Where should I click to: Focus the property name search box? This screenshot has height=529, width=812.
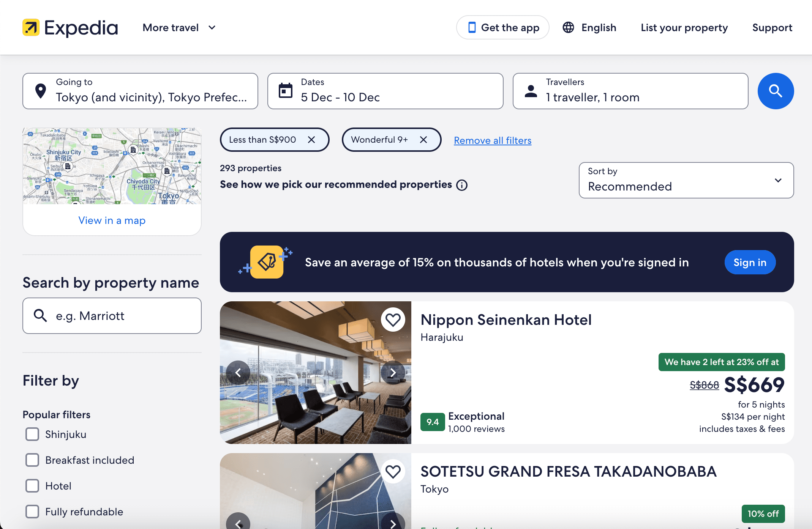click(x=112, y=316)
